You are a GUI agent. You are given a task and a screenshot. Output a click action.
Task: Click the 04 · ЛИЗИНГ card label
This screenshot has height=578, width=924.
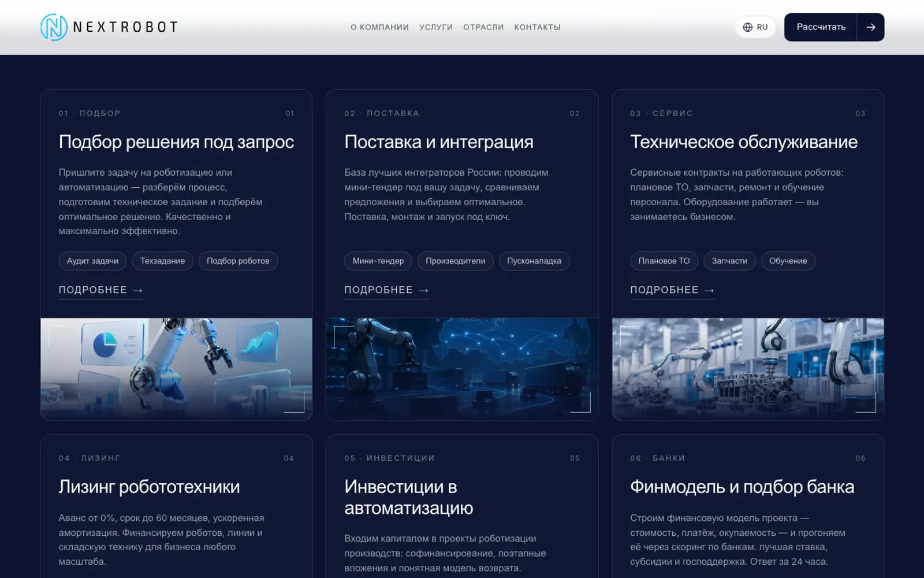point(90,458)
